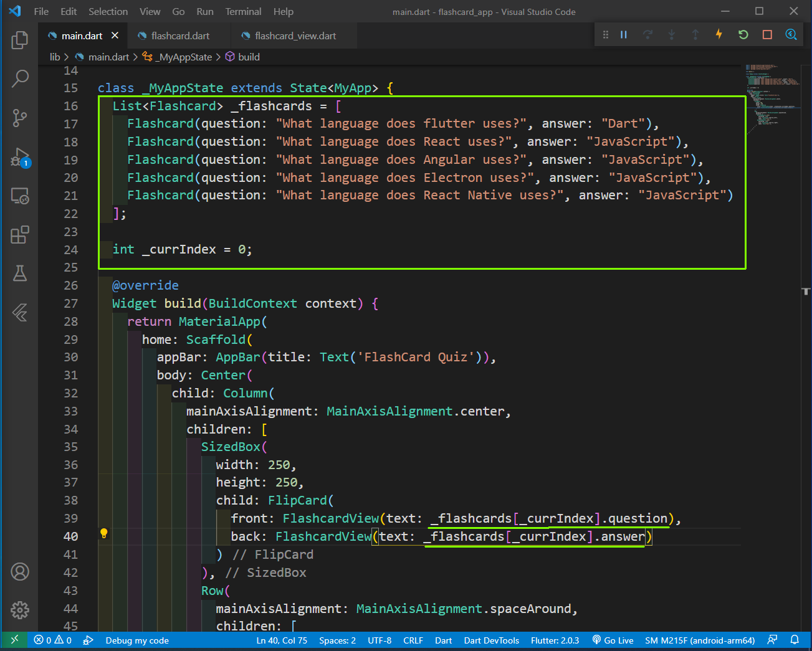Open the Testing flask icon
This screenshot has width=812, height=651.
tap(20, 273)
